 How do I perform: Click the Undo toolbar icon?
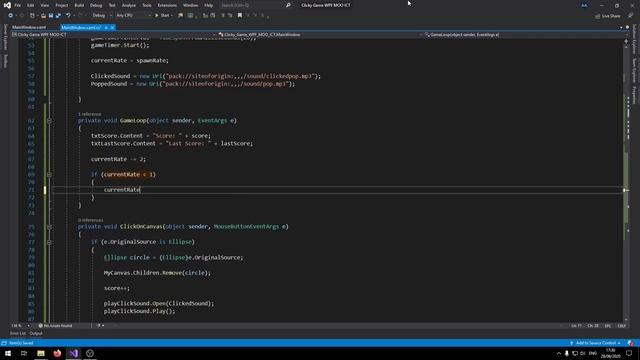[x=68, y=16]
